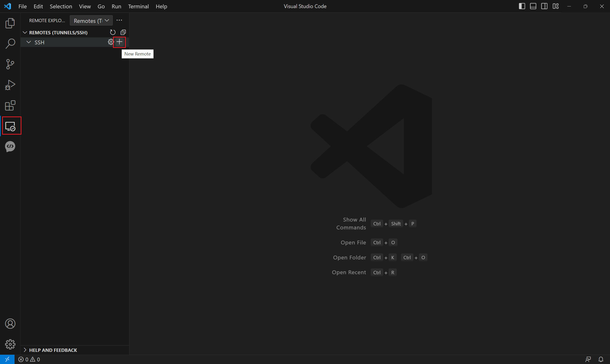Viewport: 610px width, 364px height.
Task: Open the Source Control view
Action: point(10,64)
